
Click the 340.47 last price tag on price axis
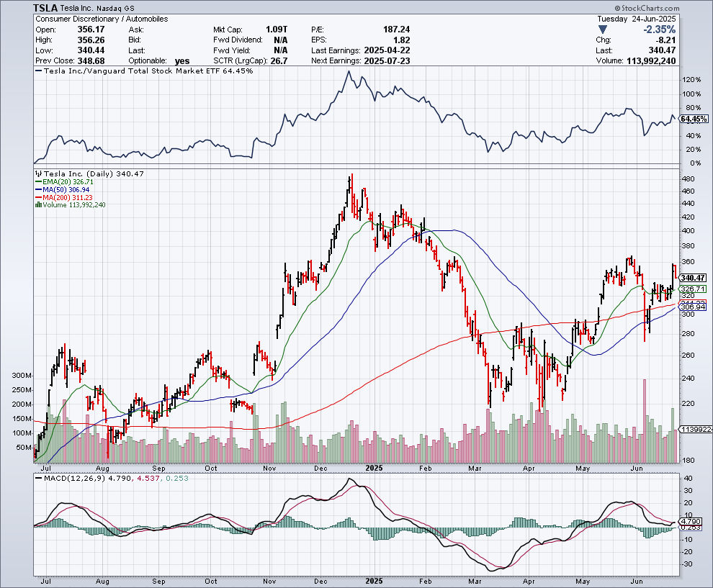694,278
